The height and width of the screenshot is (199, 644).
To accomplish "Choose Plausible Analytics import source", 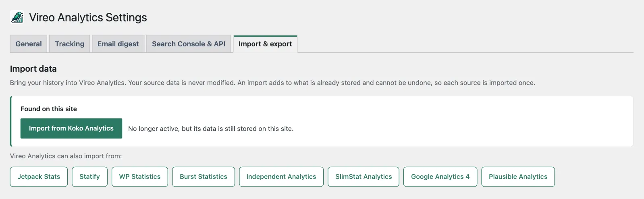I will point(518,177).
